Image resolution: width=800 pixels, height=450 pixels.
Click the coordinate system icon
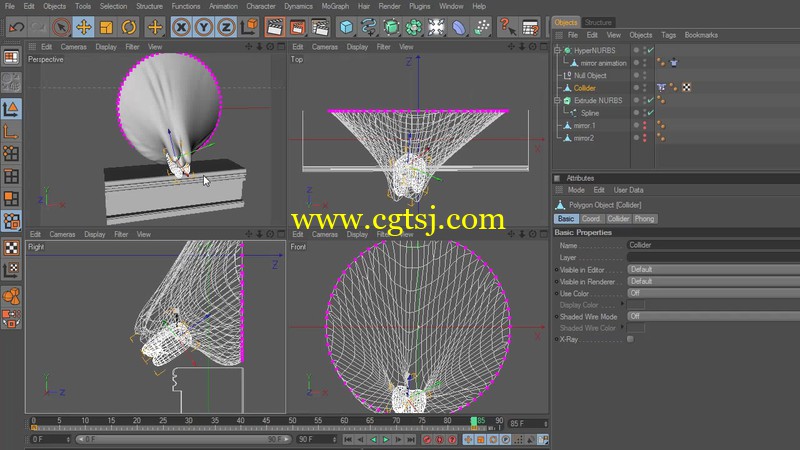249,27
